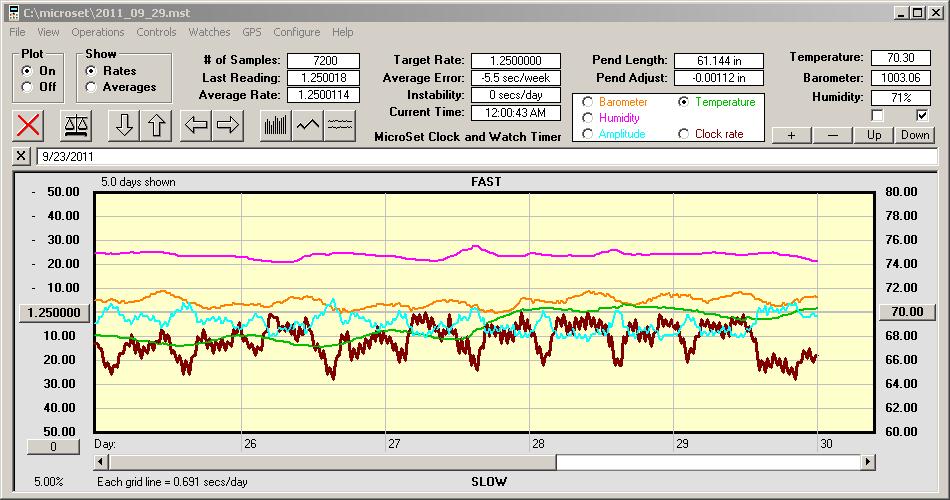The image size is (950, 500).
Task: Click the plus (+) button
Action: (x=791, y=135)
